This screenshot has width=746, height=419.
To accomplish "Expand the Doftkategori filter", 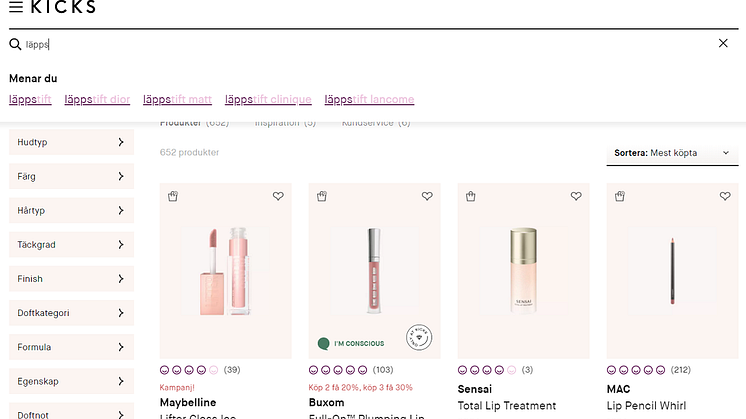I will 71,313.
